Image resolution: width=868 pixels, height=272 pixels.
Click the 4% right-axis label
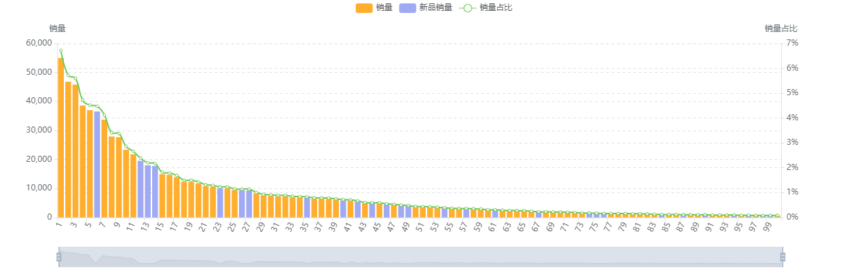[793, 118]
